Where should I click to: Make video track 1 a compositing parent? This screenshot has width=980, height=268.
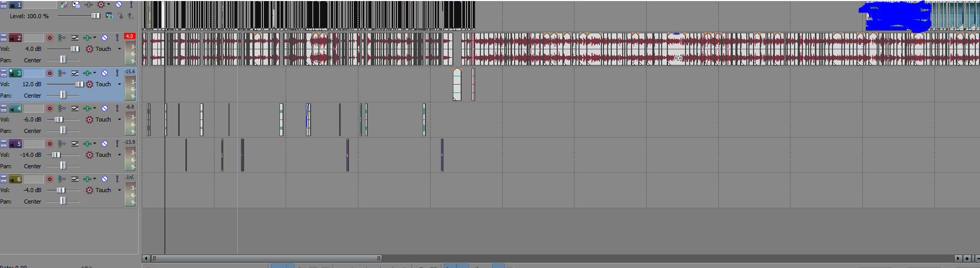pyautogui.click(x=130, y=16)
